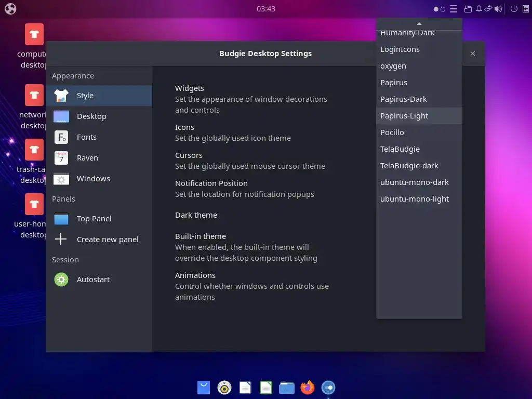Open the volume speaker indicator

pyautogui.click(x=498, y=9)
